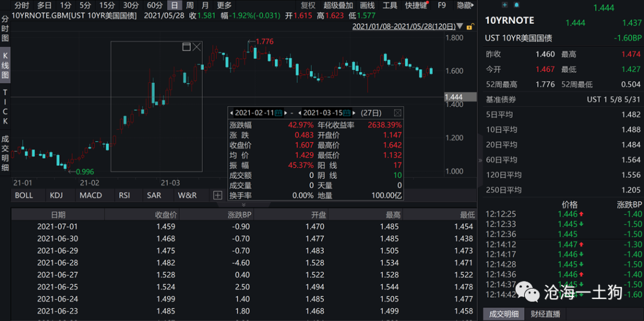Expand the collapsed right side panel arrow

tap(480, 160)
